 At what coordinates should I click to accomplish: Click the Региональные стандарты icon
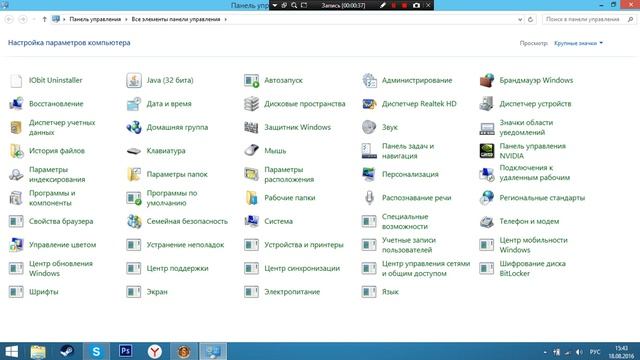tap(487, 198)
